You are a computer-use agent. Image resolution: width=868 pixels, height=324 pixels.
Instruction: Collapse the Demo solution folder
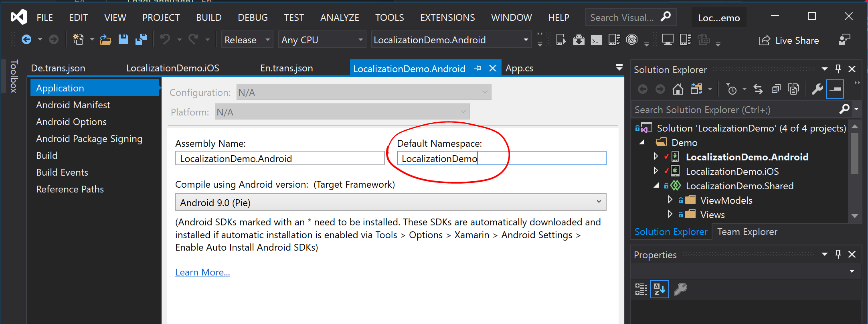pyautogui.click(x=641, y=142)
